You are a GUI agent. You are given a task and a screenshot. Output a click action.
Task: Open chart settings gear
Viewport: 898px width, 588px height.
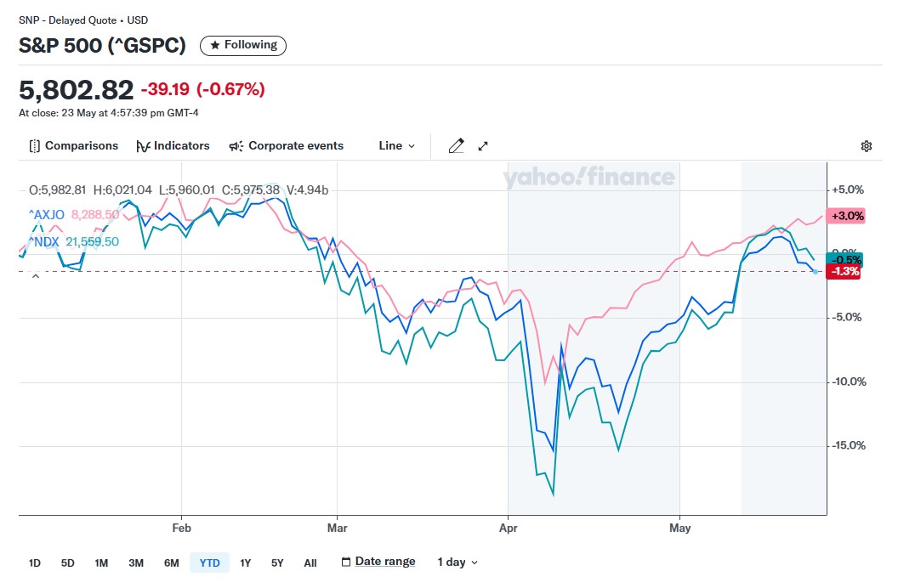click(x=867, y=146)
